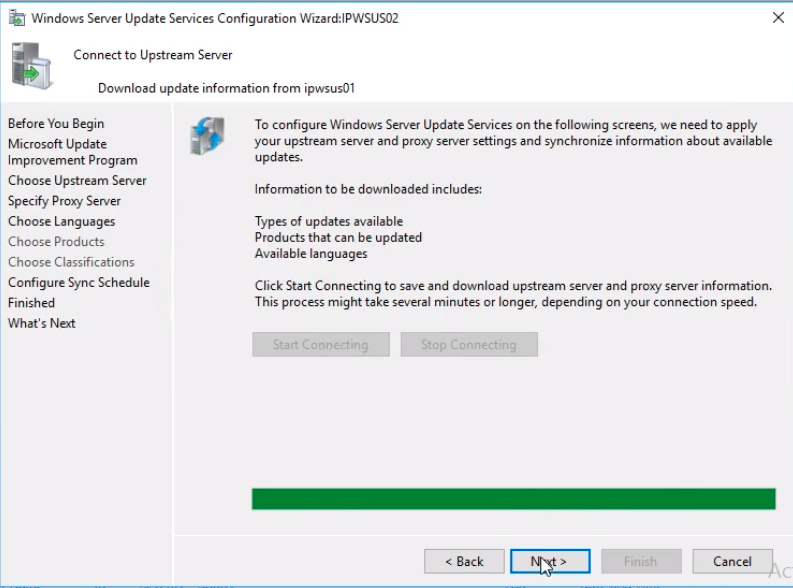Go to the Finished step
Viewport: 793px width, 588px height.
tap(31, 303)
